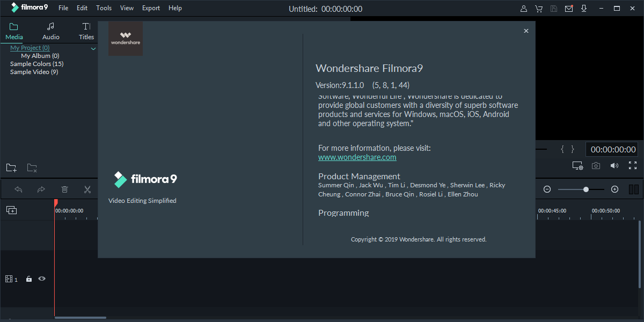Open the File menu
Screen dimensions: 644x322
pos(63,8)
